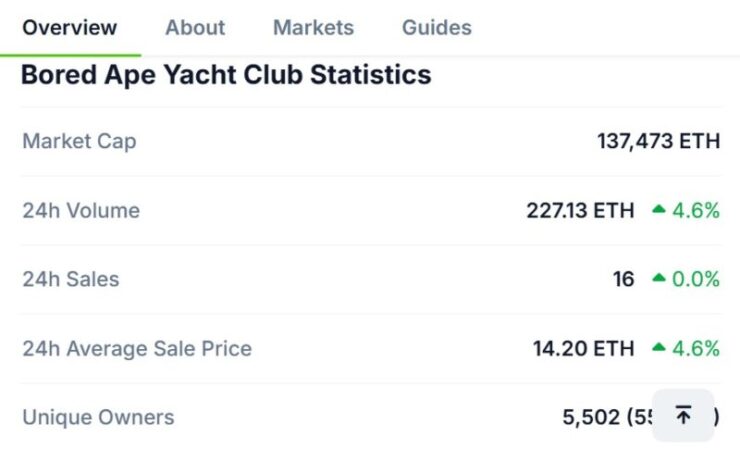Click the 137,473 ETH market cap value
The width and height of the screenshot is (740, 449).
(x=658, y=141)
